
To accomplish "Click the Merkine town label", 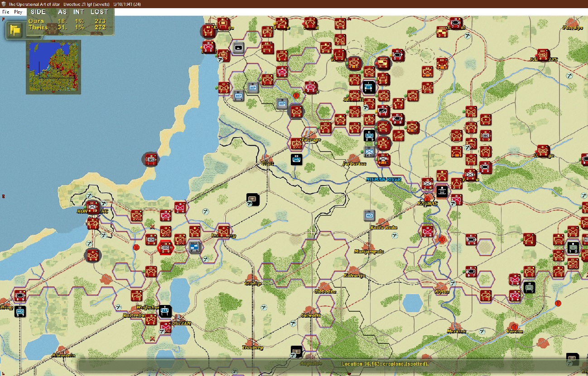I will 456,332.
